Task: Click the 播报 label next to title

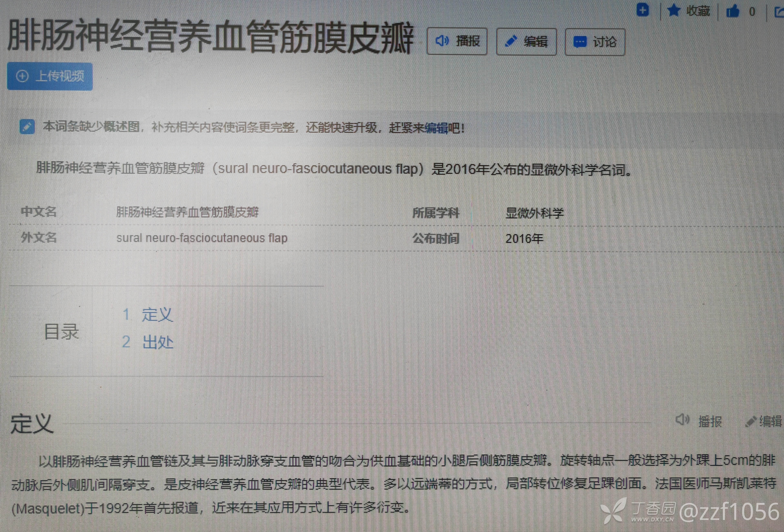Action: [468, 41]
